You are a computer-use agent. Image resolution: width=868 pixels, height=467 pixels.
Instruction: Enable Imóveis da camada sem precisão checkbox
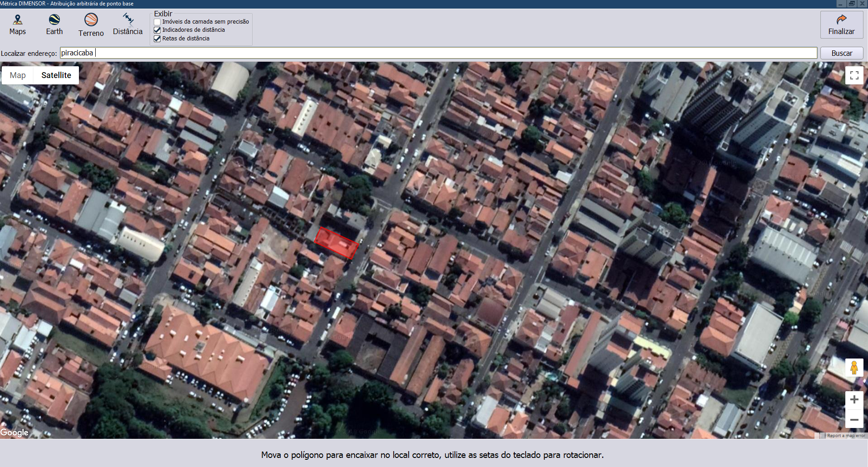click(x=157, y=22)
